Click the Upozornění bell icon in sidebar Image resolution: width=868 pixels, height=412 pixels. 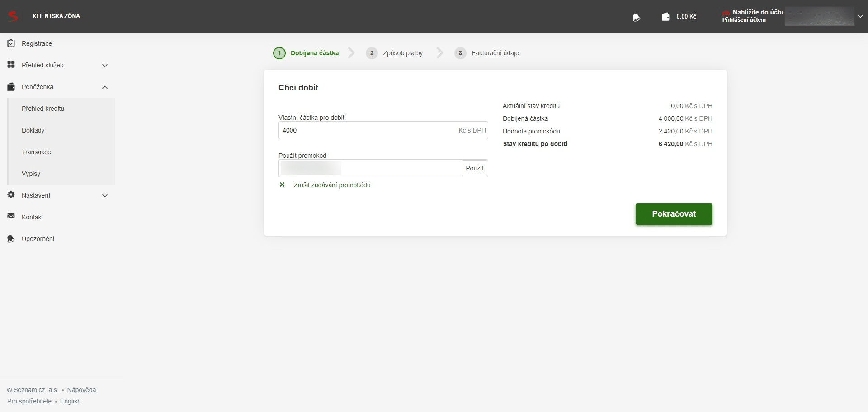tap(11, 238)
